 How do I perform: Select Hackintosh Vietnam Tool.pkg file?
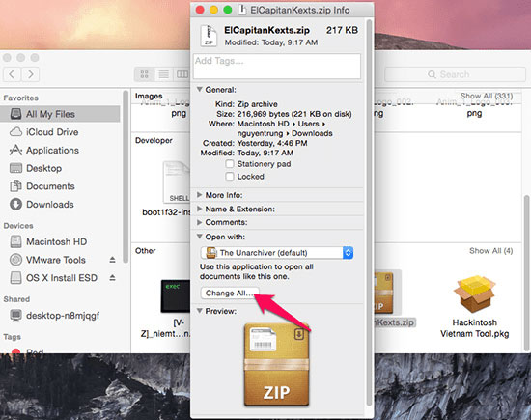point(474,306)
